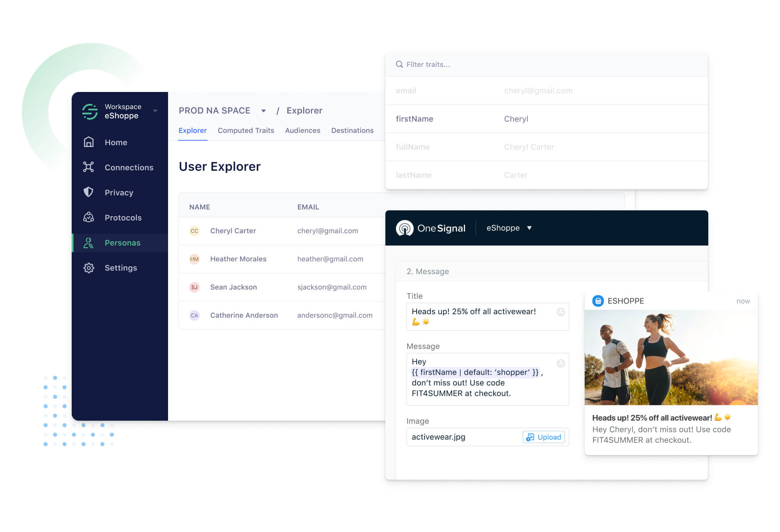Open the Home icon in sidebar

(x=89, y=142)
